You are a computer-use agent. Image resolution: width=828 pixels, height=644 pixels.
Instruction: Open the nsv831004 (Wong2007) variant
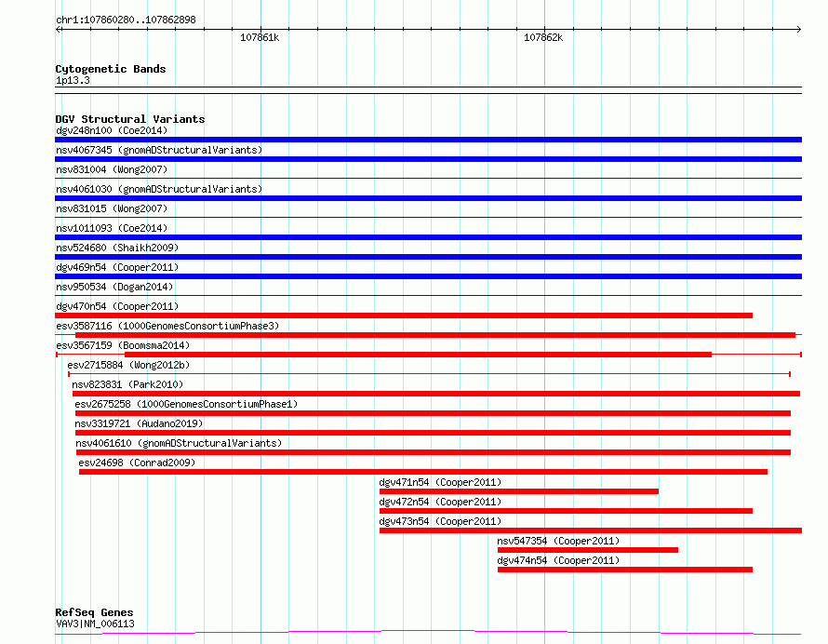112,169
